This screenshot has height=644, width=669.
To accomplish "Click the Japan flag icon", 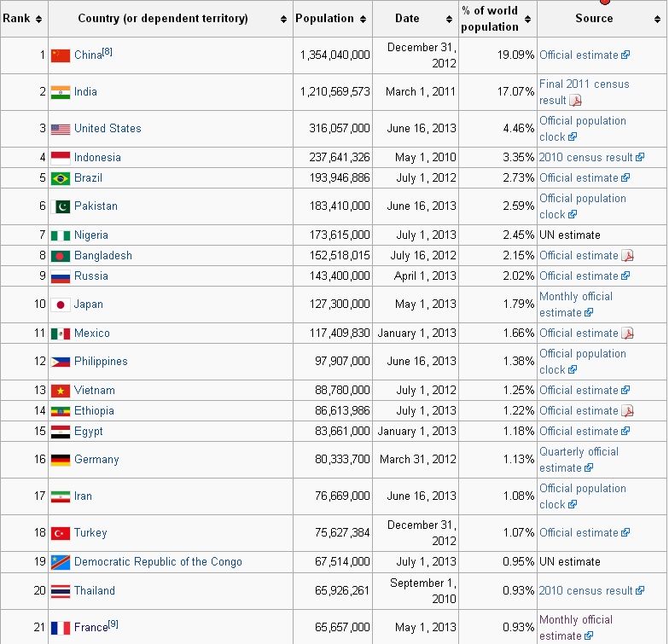I will click(60, 305).
